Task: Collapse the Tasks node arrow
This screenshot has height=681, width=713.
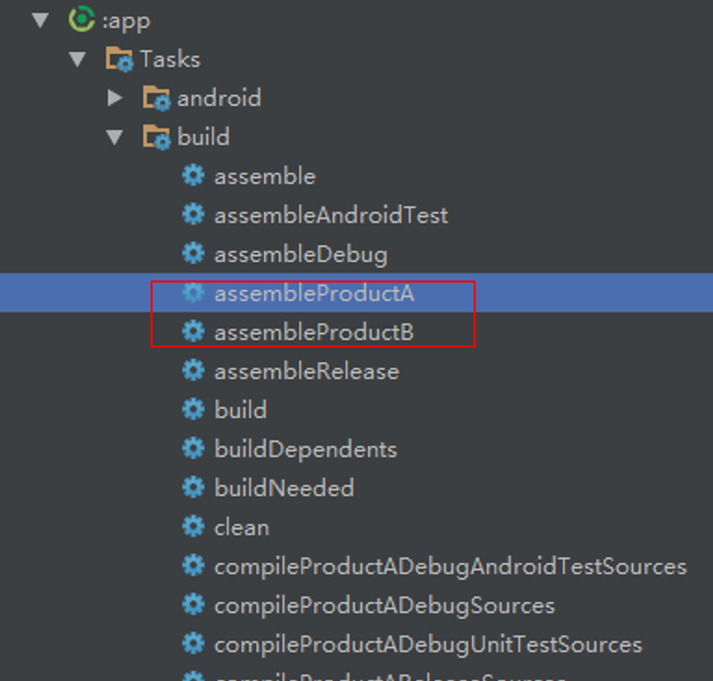Action: click(78, 59)
